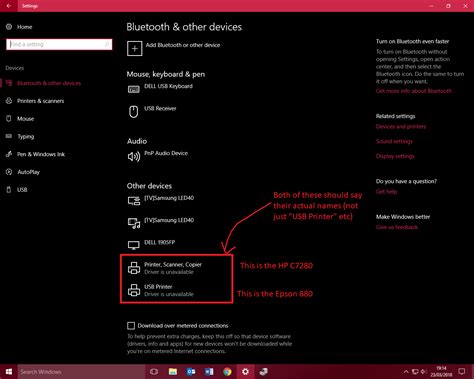The height and width of the screenshot is (379, 474).
Task: Open Printers & scanners page
Action: (40, 101)
